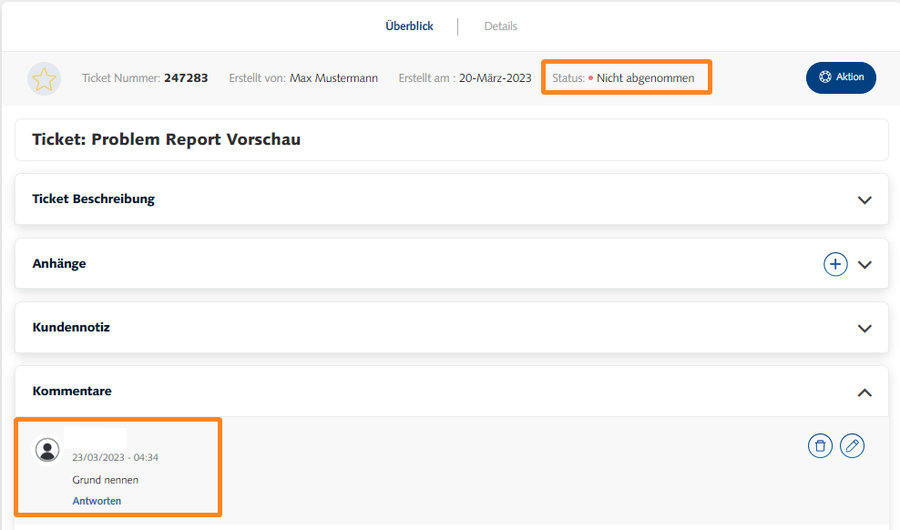Select the Überblick tab
The height and width of the screenshot is (530, 900).
(x=409, y=26)
